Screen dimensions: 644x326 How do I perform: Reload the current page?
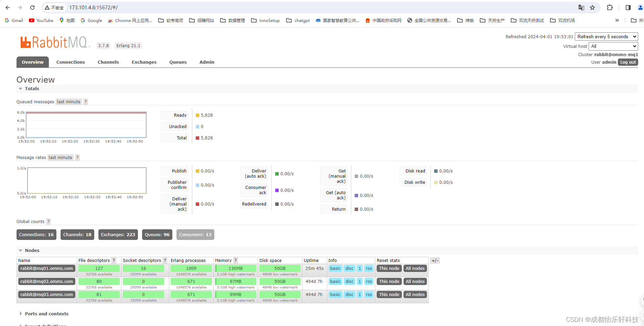click(32, 8)
